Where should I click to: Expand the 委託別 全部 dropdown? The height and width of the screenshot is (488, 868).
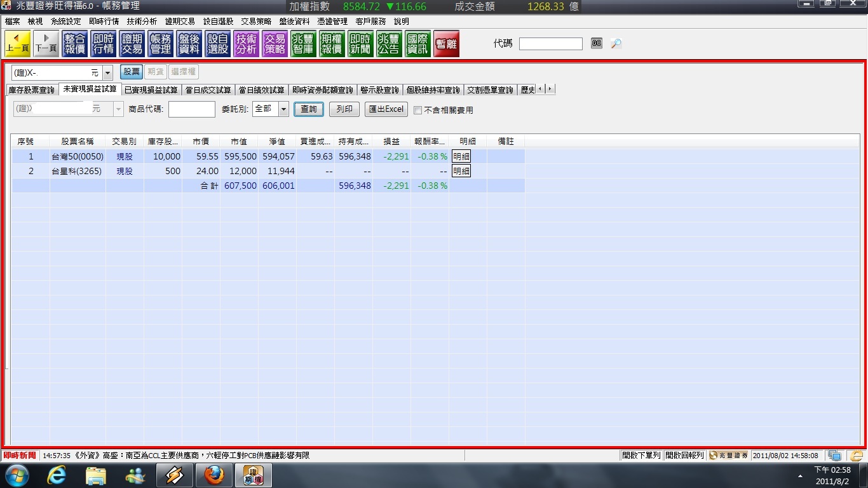(283, 109)
